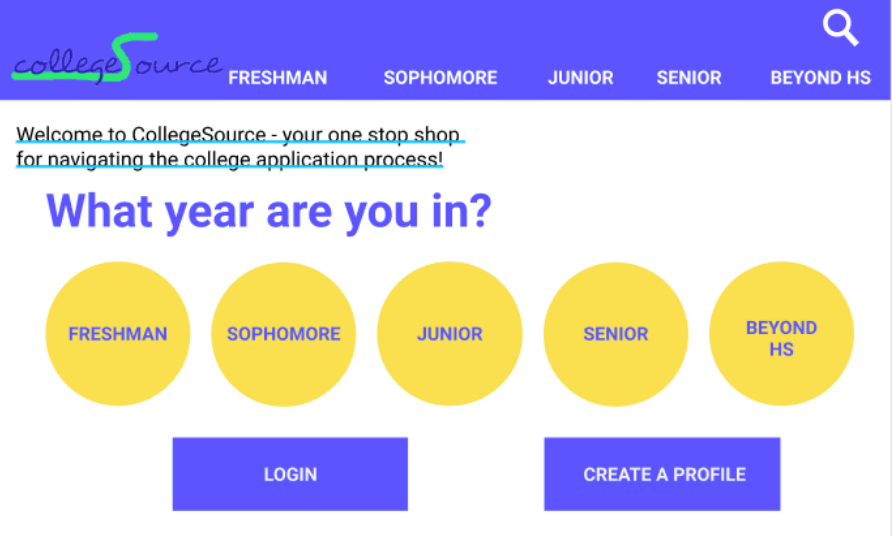Image resolution: width=892 pixels, height=536 pixels.
Task: Choose the yellow SENIOR circle
Action: click(616, 333)
